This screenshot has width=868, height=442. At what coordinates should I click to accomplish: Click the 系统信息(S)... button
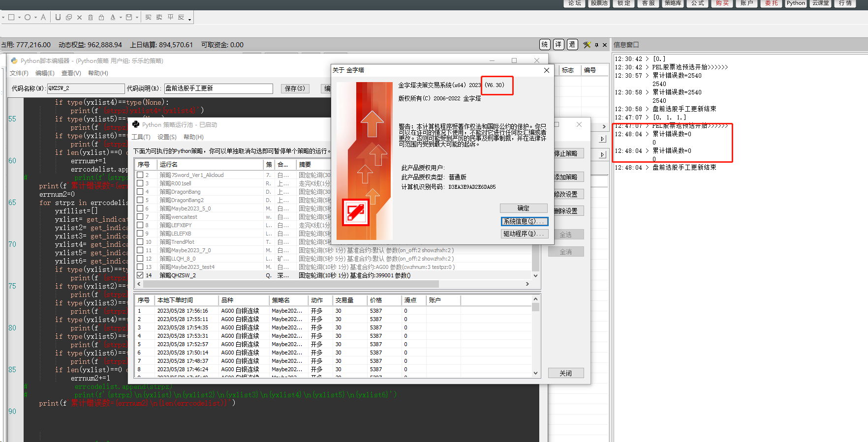point(524,221)
